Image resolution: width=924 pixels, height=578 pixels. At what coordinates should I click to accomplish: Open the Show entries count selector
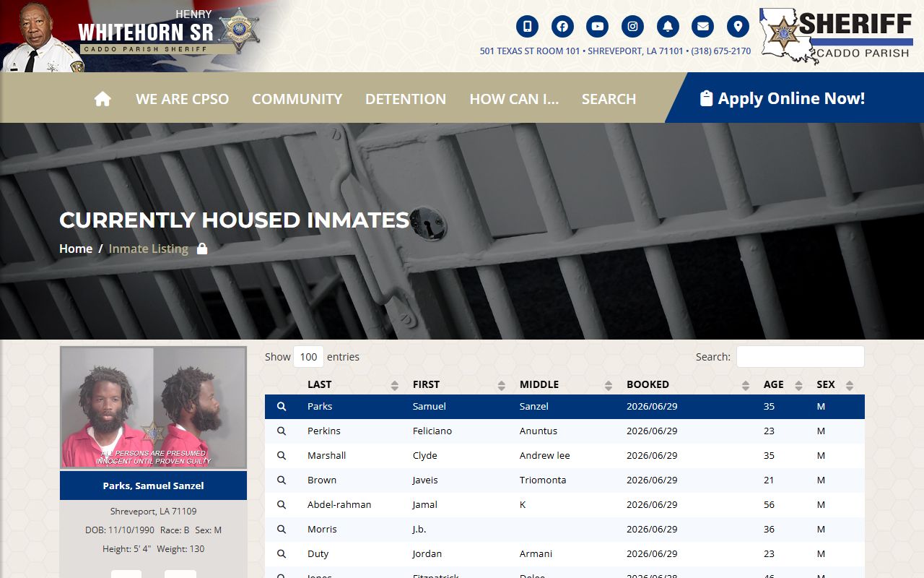pyautogui.click(x=308, y=357)
